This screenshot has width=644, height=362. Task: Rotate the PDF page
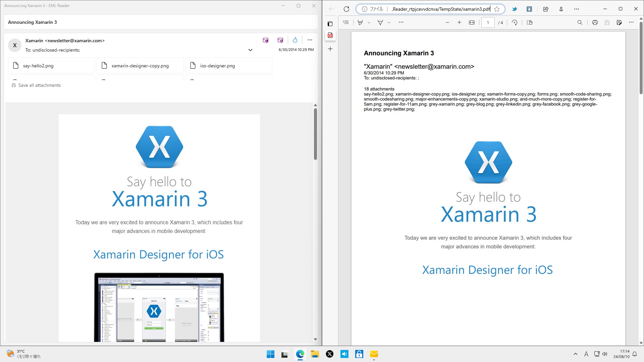pyautogui.click(x=515, y=22)
